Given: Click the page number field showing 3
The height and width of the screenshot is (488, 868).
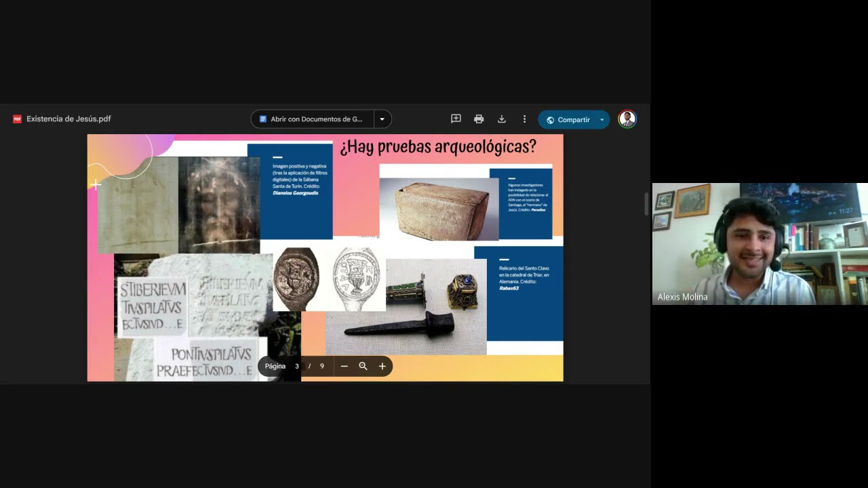Looking at the screenshot, I should click(x=297, y=366).
